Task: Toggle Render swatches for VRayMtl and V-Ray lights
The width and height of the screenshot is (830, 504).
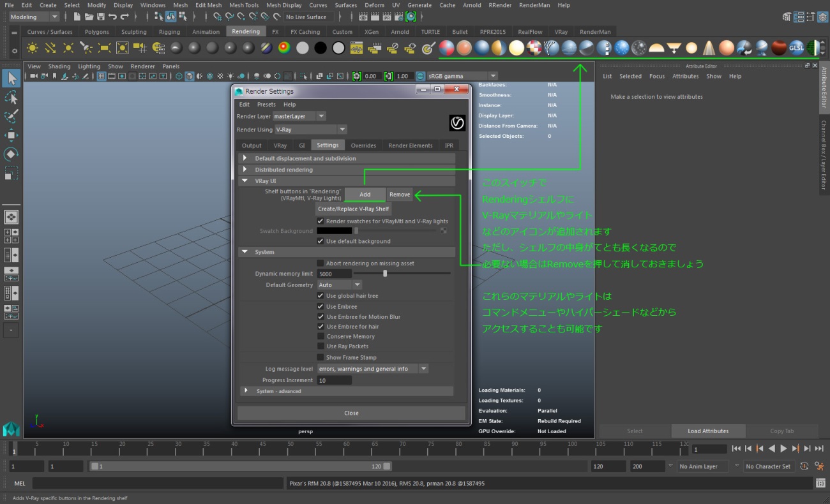Action: pyautogui.click(x=321, y=221)
